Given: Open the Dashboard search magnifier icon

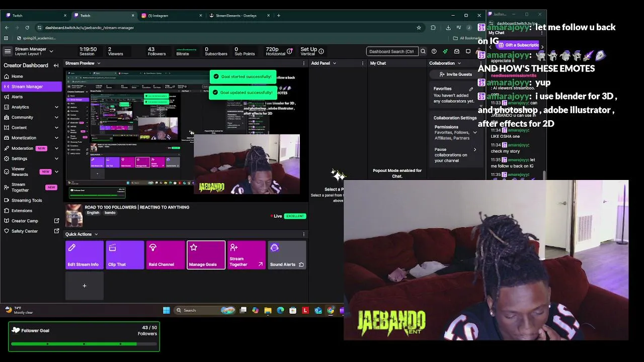Looking at the screenshot, I should (423, 51).
